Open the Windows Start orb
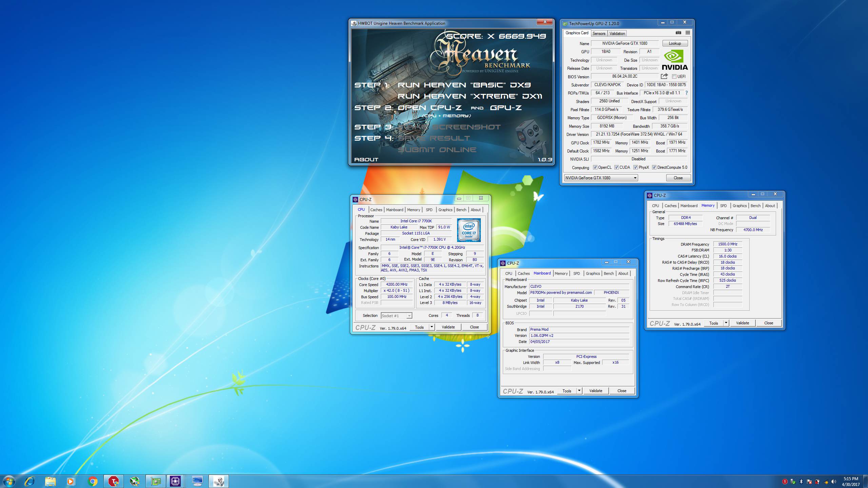Image resolution: width=868 pixels, height=488 pixels. click(x=9, y=481)
